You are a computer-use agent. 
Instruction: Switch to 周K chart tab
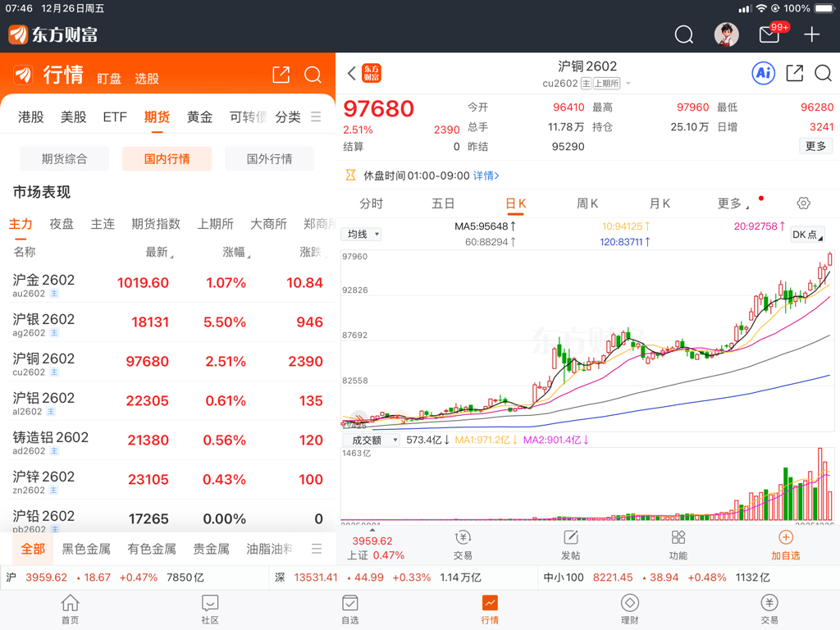coord(587,203)
